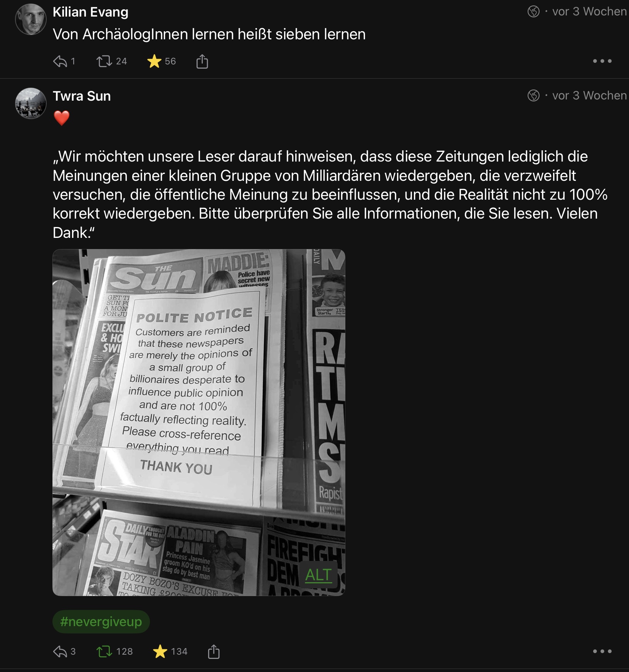The height and width of the screenshot is (672, 629).
Task: Open Twra Sun's profile avatar
Action: pyautogui.click(x=30, y=103)
